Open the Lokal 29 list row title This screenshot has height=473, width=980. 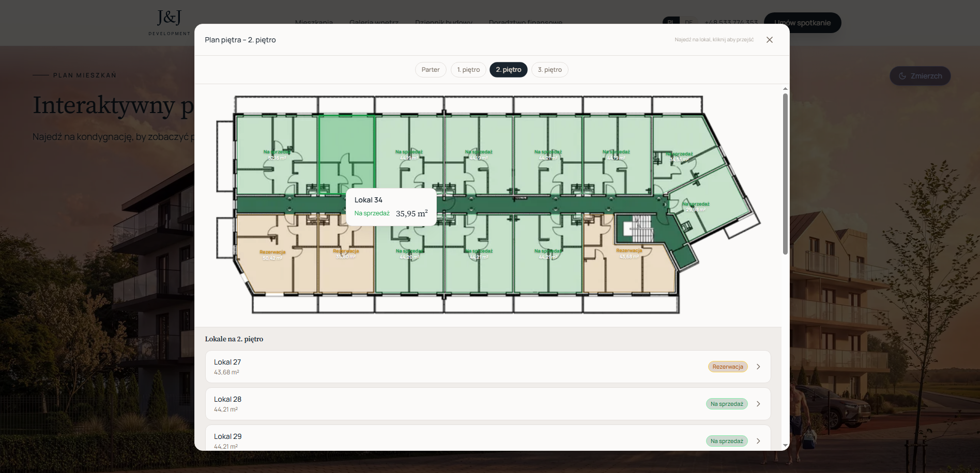pyautogui.click(x=227, y=436)
